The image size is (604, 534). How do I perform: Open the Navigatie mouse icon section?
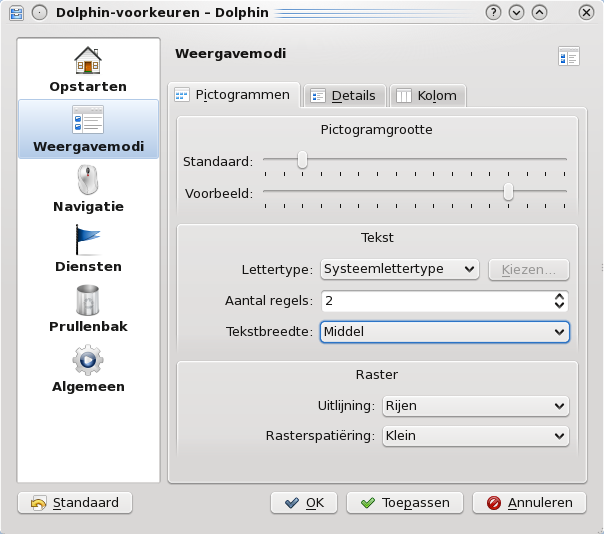(x=88, y=181)
